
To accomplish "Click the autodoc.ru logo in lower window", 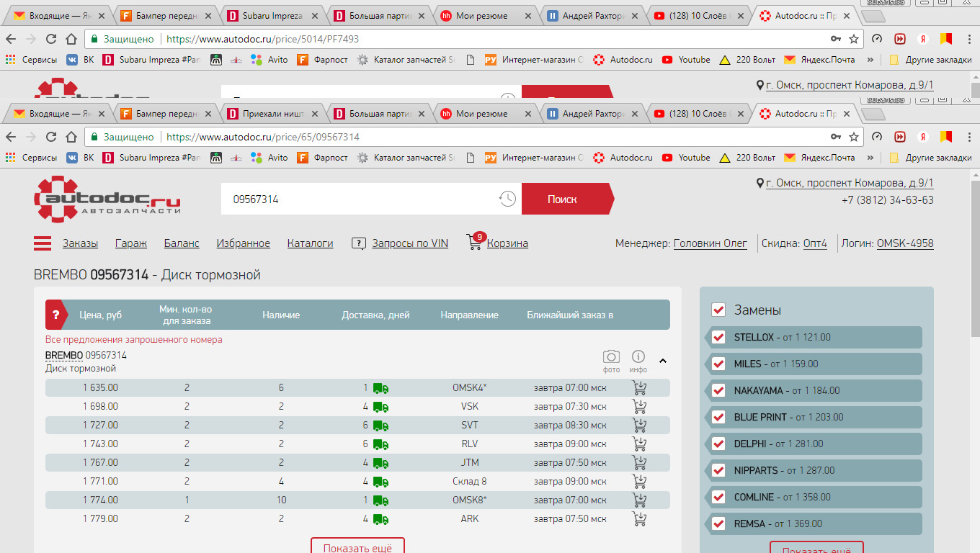I will (107, 199).
